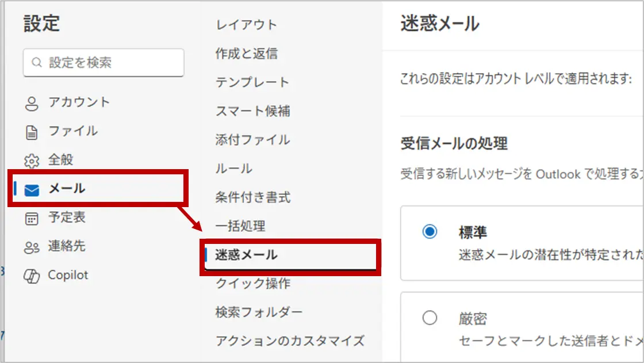Go to テンプレート settings

[x=252, y=82]
